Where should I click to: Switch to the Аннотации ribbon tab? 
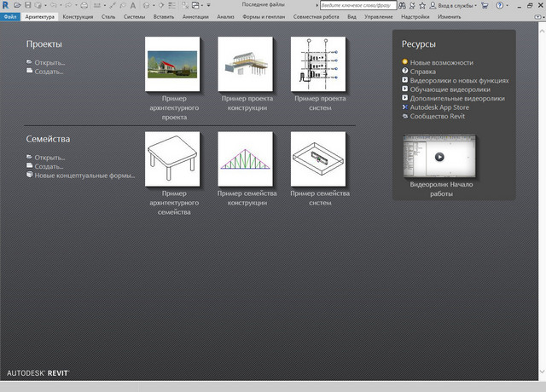(x=195, y=16)
